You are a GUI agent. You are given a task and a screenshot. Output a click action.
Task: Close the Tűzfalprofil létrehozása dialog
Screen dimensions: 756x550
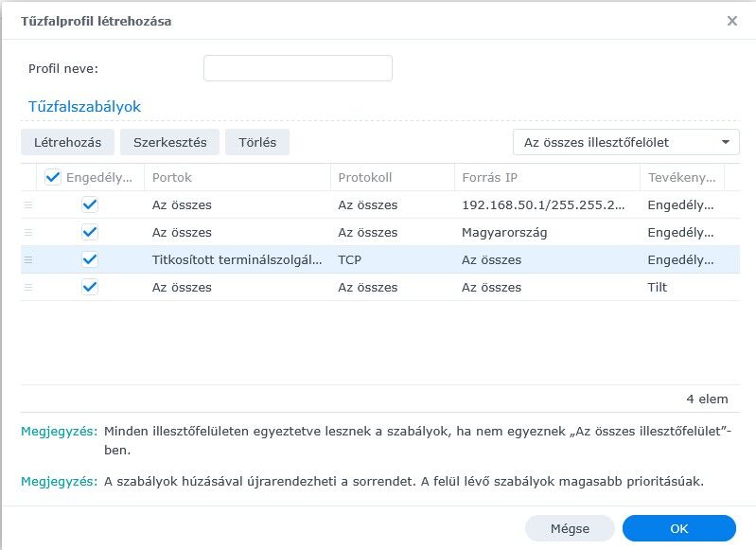click(732, 21)
